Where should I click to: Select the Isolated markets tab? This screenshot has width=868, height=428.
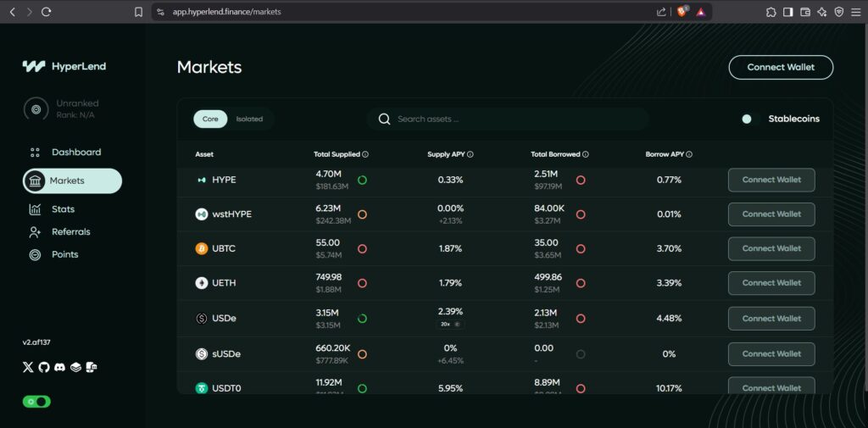[249, 119]
